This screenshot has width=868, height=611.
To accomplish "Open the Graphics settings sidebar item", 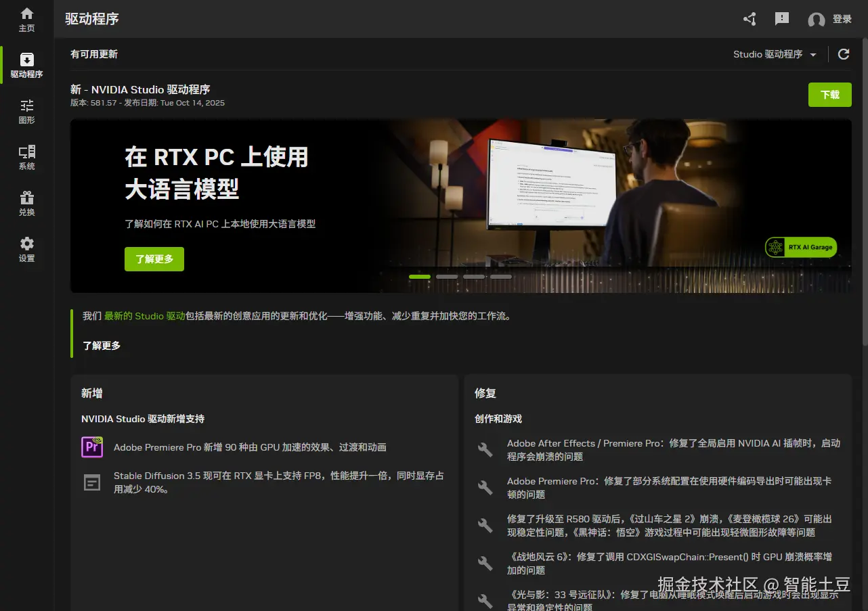I will click(x=26, y=112).
